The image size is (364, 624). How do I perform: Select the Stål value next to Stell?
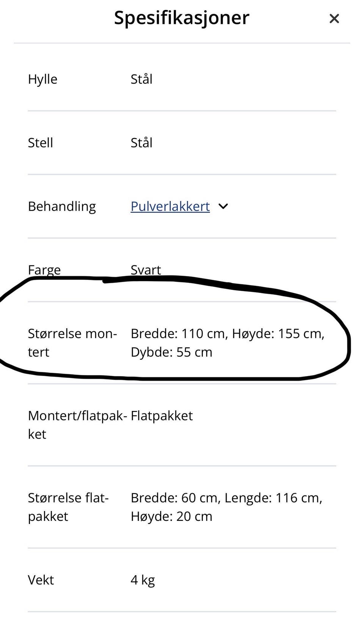(141, 143)
